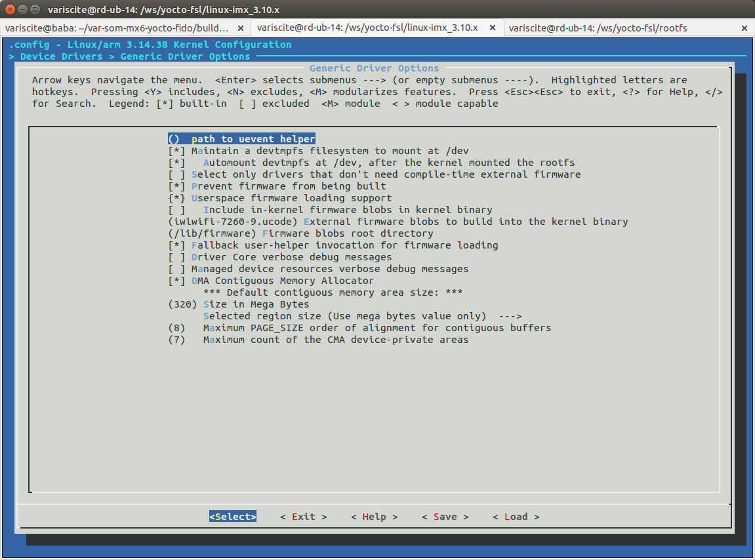The height and width of the screenshot is (560, 755).
Task: Switch to the variscite@baba terminal tab
Action: 117,28
